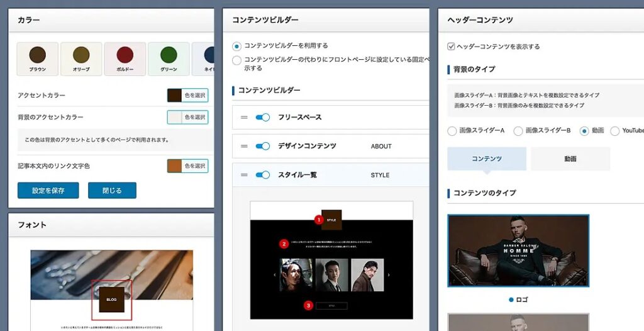
Task: Open color picker for アクセントカラー
Action: pos(187,96)
